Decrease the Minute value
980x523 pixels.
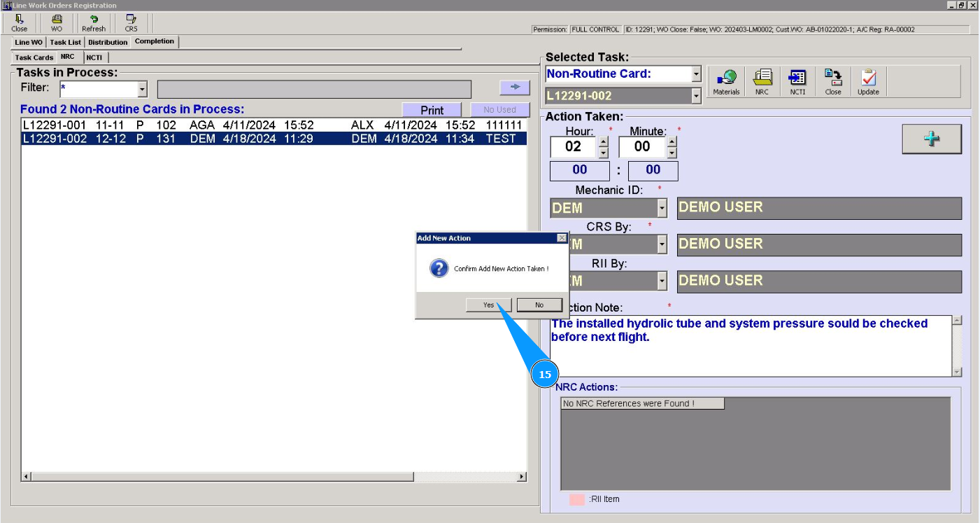(x=672, y=153)
